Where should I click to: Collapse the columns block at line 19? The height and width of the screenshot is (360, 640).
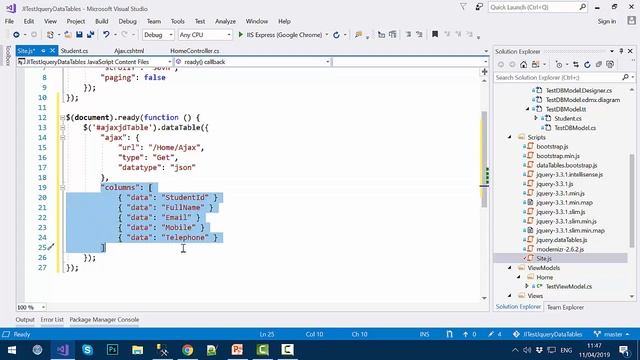62,187
